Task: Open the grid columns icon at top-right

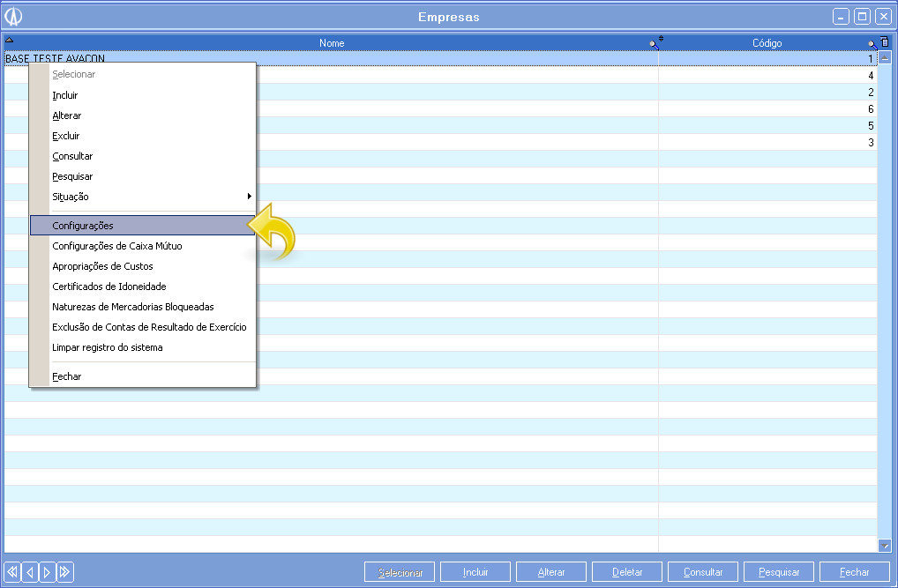Action: click(885, 42)
